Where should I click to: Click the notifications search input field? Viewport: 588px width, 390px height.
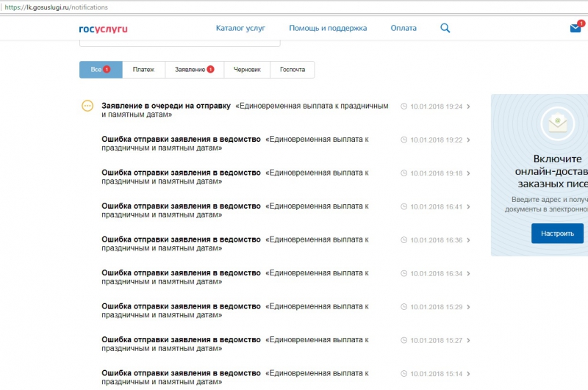tap(179, 43)
